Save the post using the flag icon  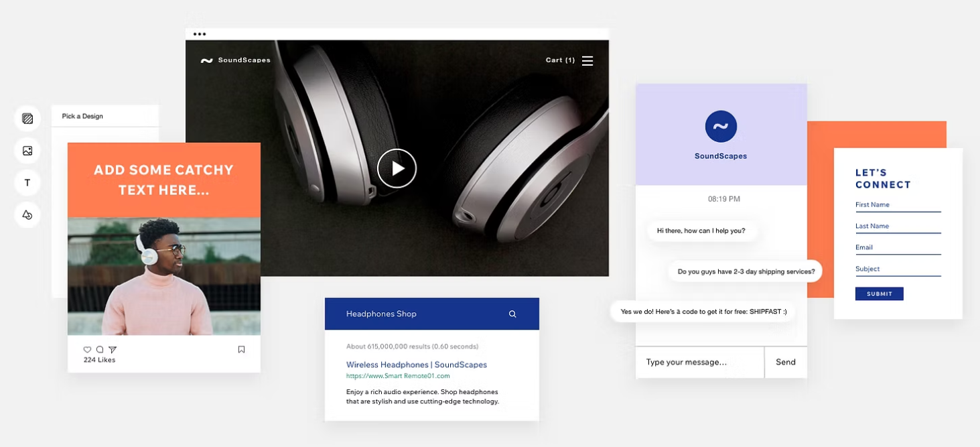coord(242,349)
